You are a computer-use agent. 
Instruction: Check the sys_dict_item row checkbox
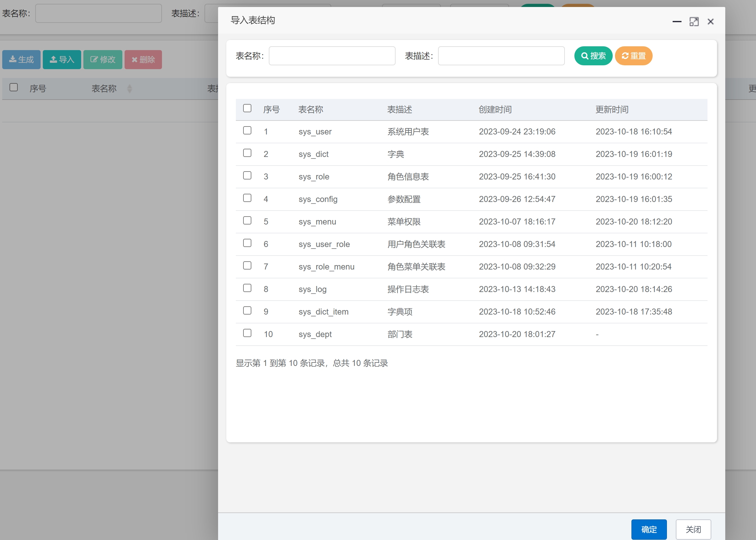coord(247,310)
